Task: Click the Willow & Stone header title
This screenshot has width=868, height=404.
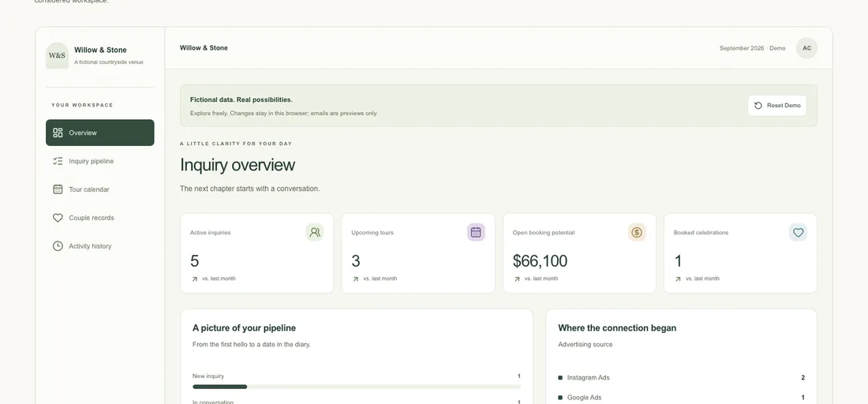Action: coord(204,48)
